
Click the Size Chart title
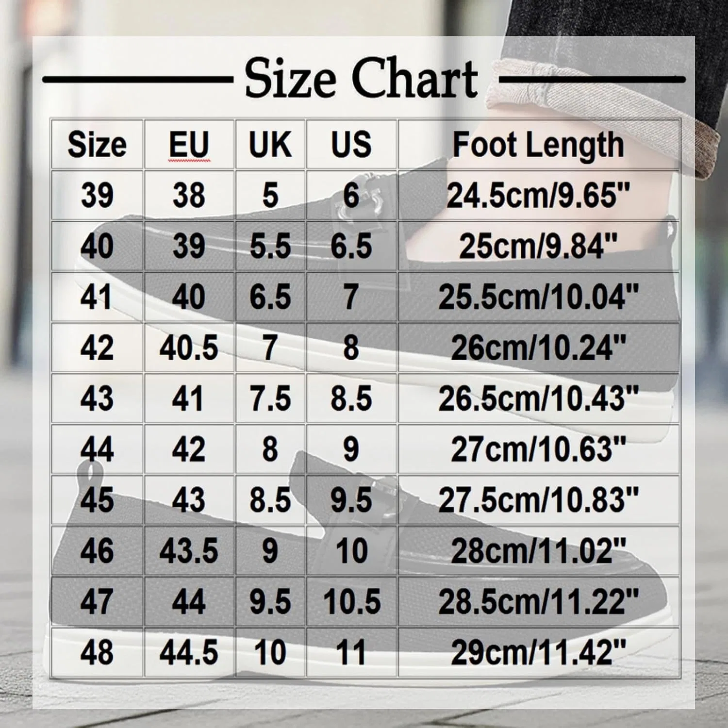[x=362, y=79]
